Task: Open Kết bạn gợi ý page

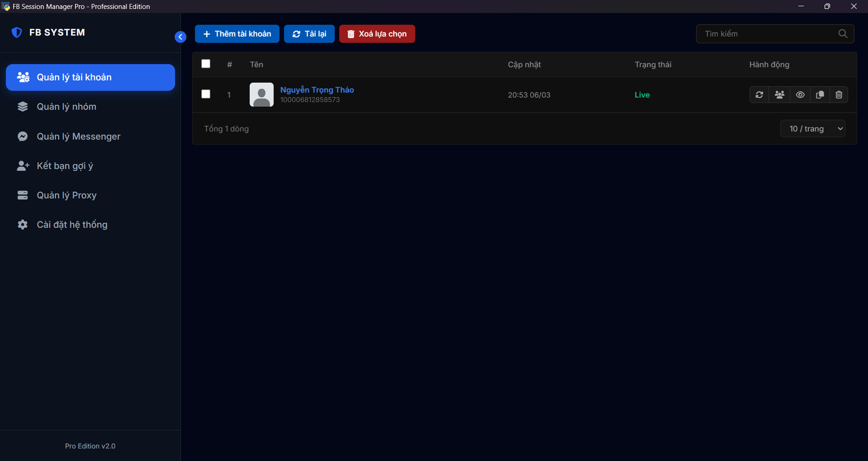Action: 91,166
